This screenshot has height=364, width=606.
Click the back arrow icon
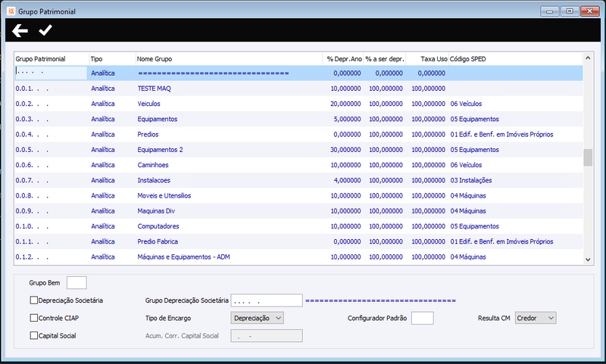click(20, 30)
